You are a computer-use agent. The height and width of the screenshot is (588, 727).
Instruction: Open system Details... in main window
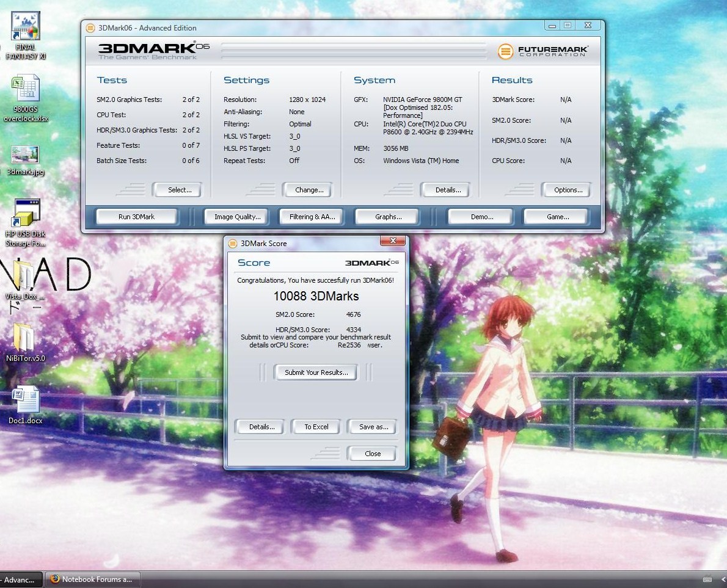(447, 190)
